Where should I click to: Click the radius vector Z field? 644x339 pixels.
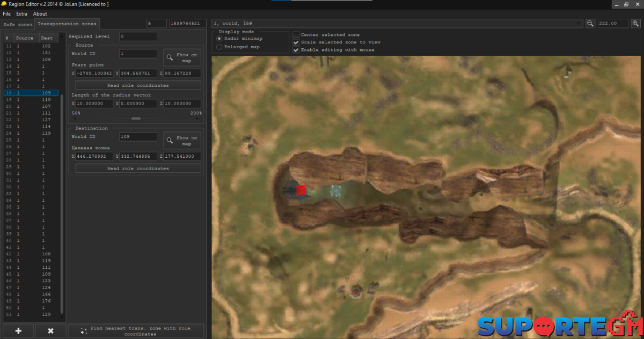click(x=182, y=104)
